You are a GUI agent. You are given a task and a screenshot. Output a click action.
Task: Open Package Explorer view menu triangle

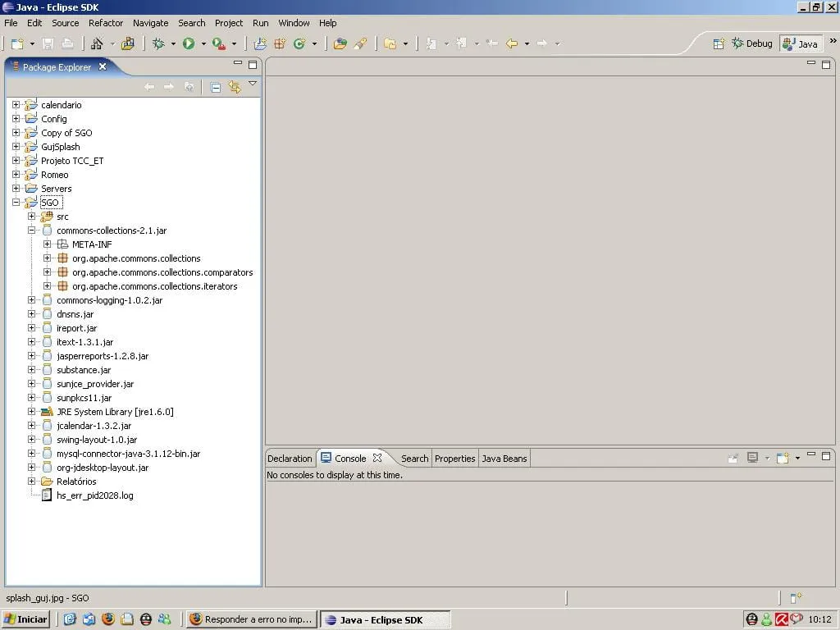[x=253, y=84]
